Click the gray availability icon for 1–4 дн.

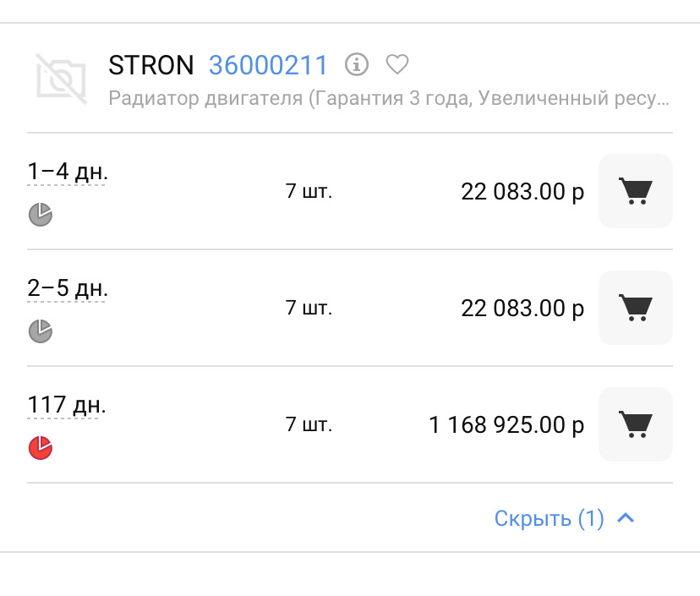(40, 214)
